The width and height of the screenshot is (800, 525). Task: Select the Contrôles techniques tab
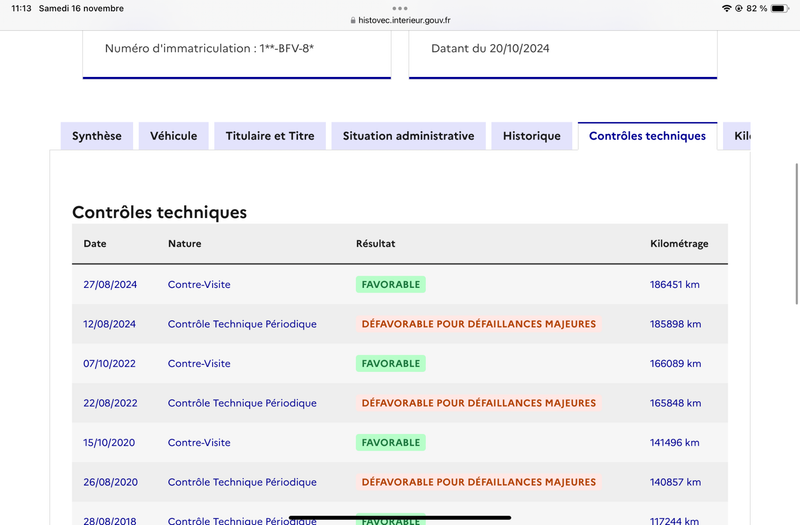click(x=647, y=136)
